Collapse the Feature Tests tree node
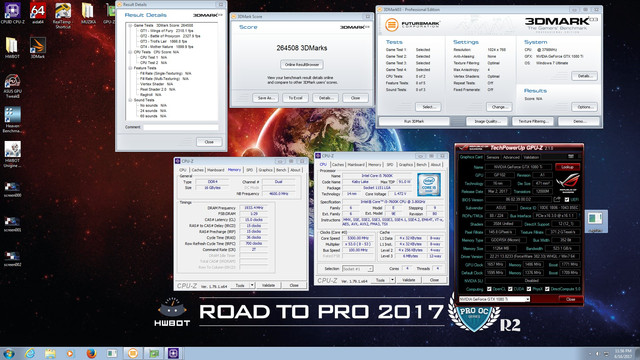 pos(130,68)
